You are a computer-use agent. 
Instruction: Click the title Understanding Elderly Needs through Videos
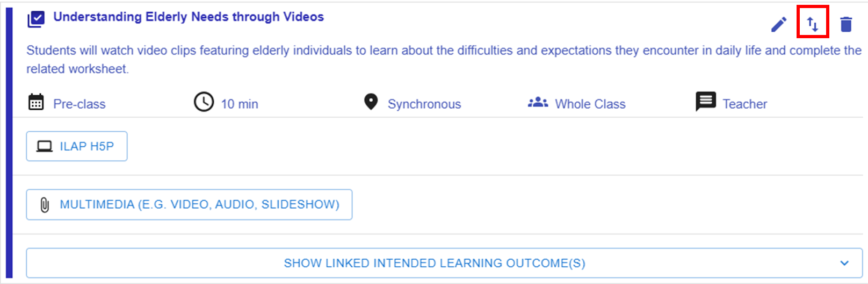(189, 17)
